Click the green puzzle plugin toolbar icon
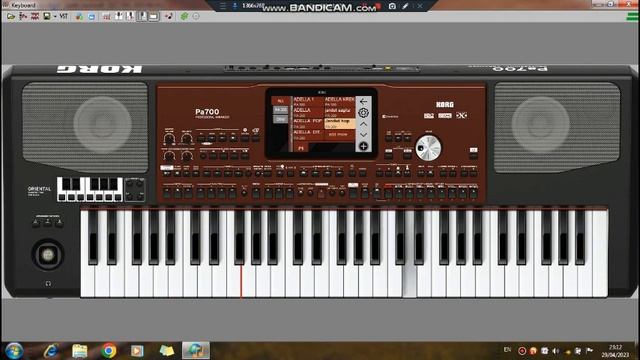Viewport: 640px width, 360px height. point(184,16)
